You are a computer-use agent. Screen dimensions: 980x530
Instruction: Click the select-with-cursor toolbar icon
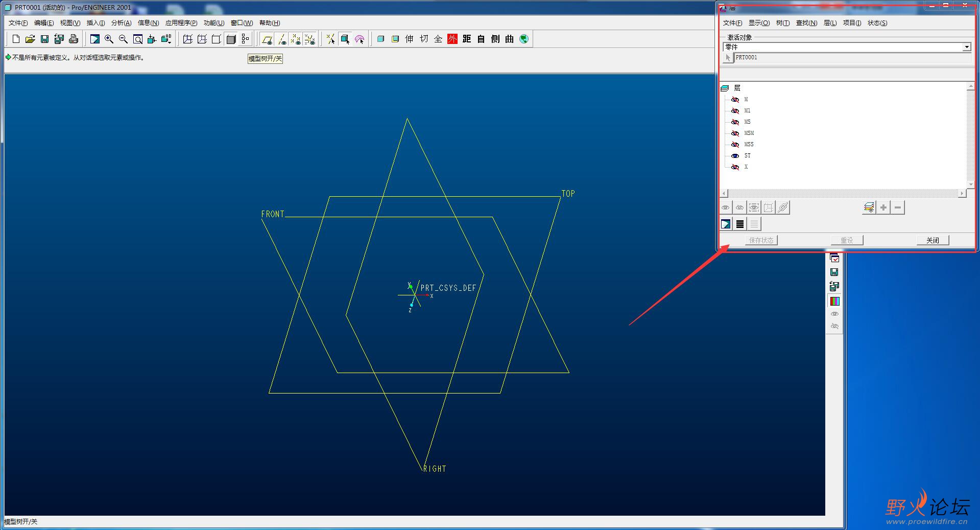[345, 39]
